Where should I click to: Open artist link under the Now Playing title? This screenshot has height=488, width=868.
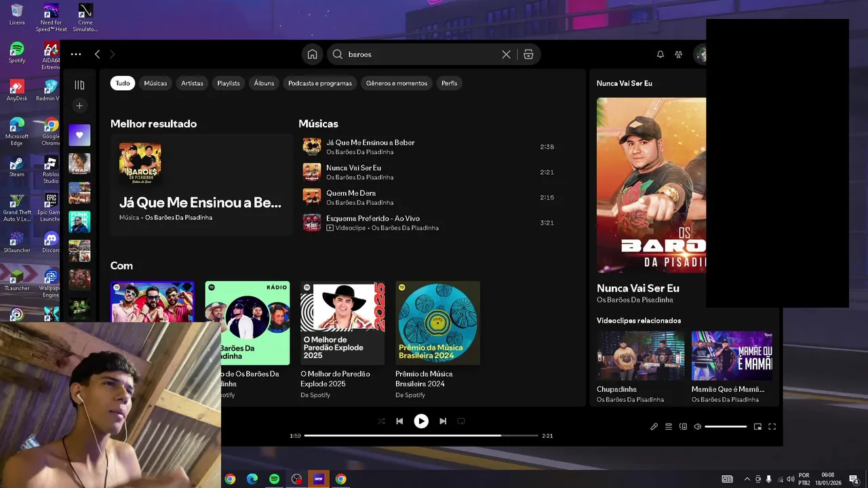point(635,300)
